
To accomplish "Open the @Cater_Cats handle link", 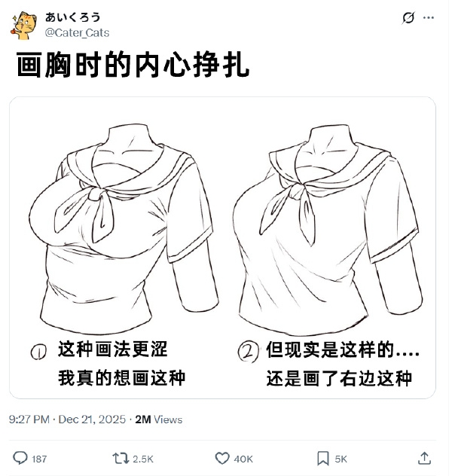I will pyautogui.click(x=77, y=32).
